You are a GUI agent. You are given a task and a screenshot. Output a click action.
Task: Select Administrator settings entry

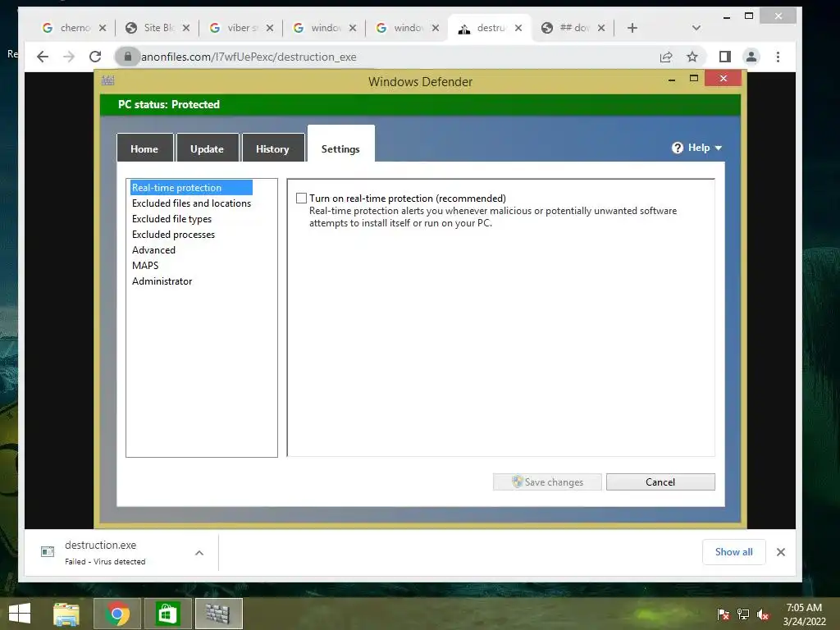pos(162,281)
